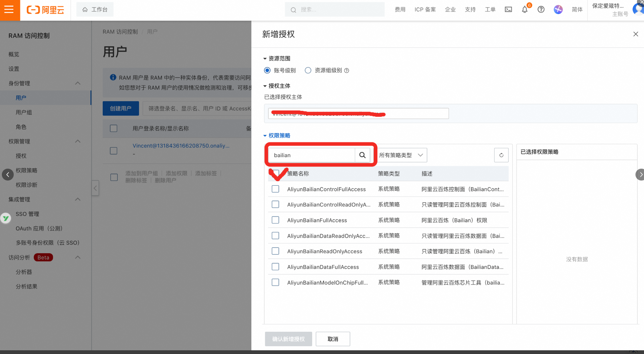Screen dimensions: 644x354
Task: Click the purple AI assistant icon
Action: [x=558, y=10]
